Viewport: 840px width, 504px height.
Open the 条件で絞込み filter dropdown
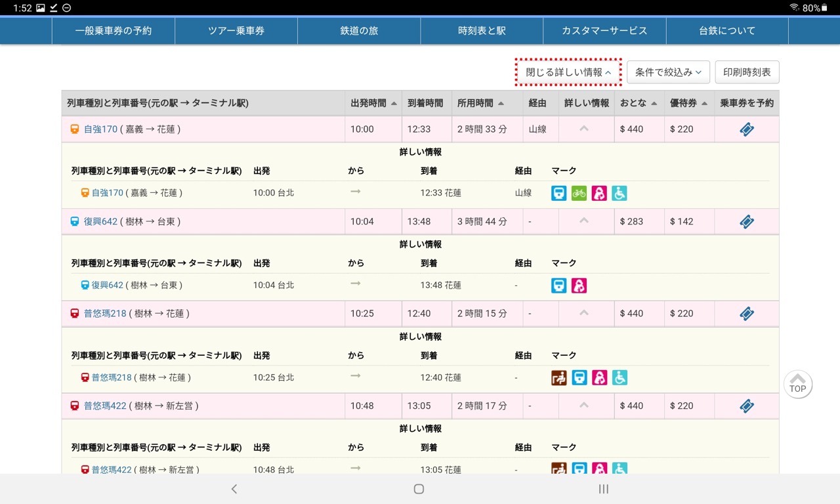pyautogui.click(x=668, y=72)
